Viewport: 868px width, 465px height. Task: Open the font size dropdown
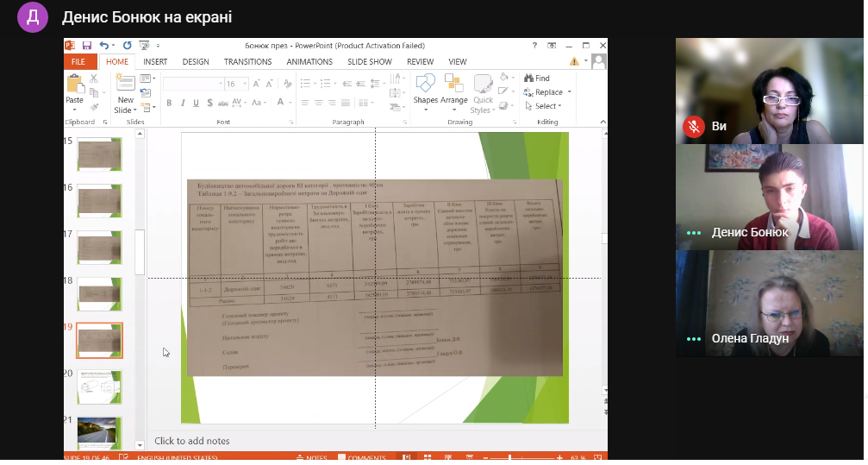click(x=246, y=85)
